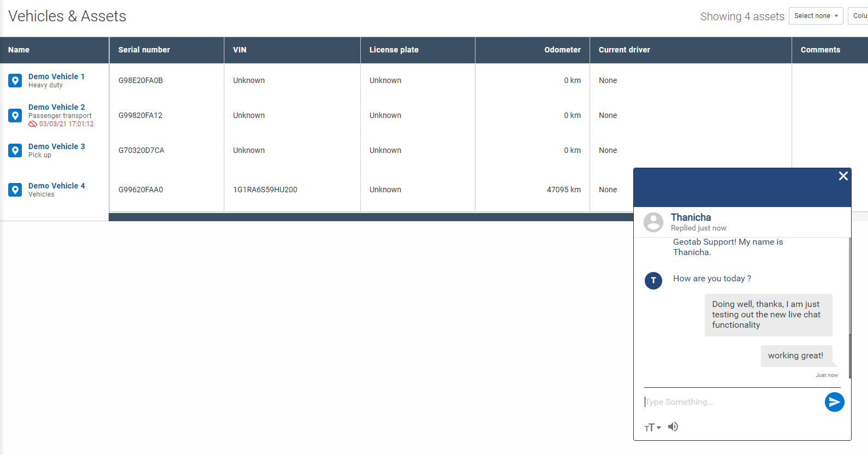
Task: Close the live chat window
Action: (843, 176)
